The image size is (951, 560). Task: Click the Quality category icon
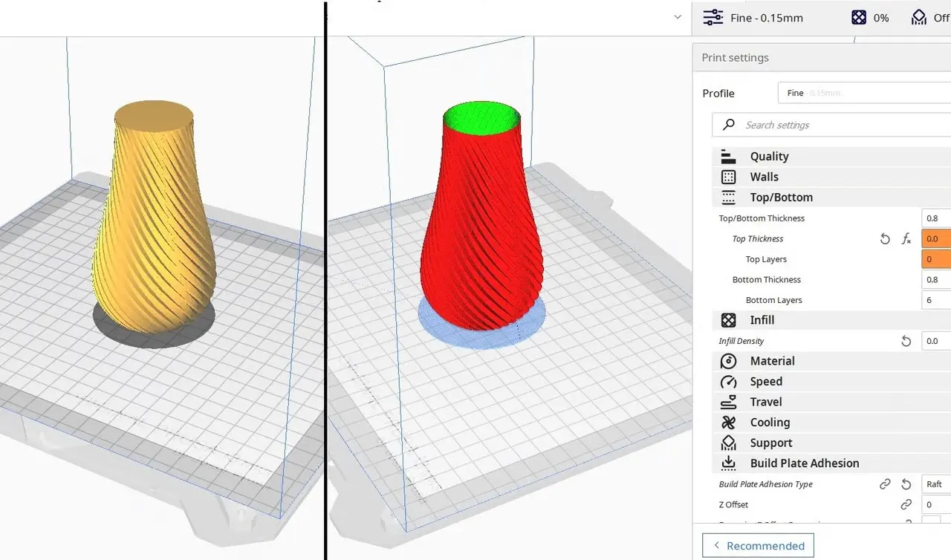tap(728, 156)
